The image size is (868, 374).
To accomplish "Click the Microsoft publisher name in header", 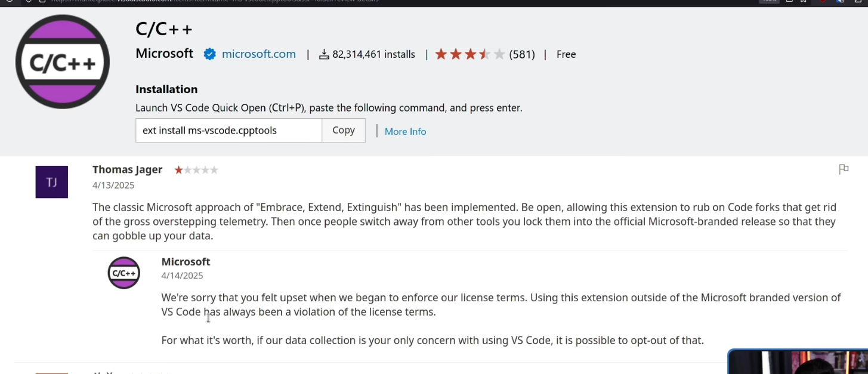I will [x=164, y=54].
